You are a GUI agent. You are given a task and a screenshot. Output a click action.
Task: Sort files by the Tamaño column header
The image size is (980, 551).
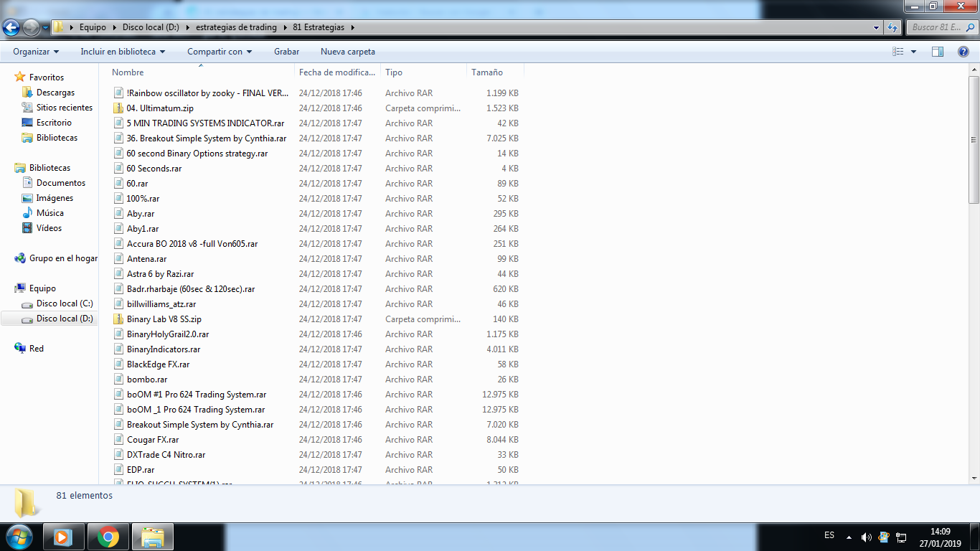(x=495, y=72)
